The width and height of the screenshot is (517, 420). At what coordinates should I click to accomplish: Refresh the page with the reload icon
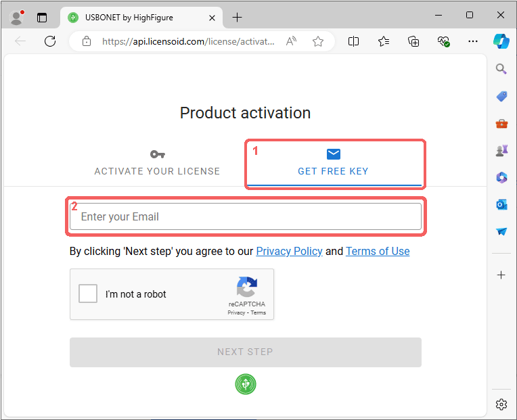[x=50, y=41]
